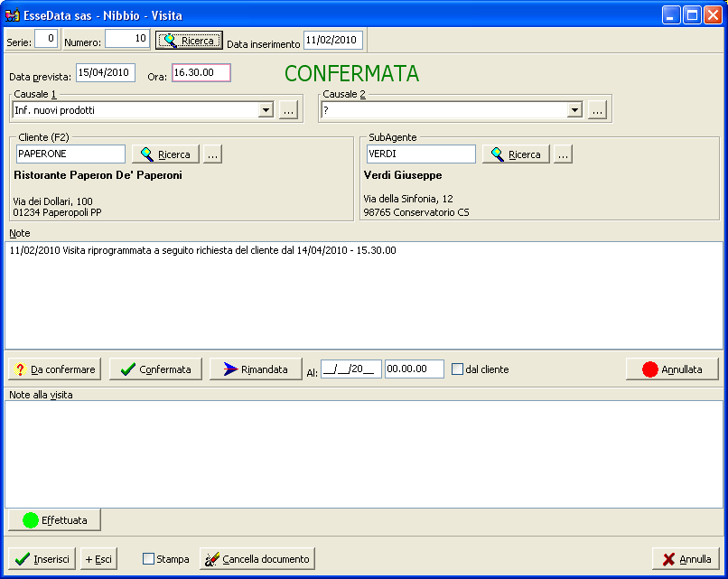Screen dimensions: 728x579
Task: Click inside the Note text area
Action: pos(364,295)
